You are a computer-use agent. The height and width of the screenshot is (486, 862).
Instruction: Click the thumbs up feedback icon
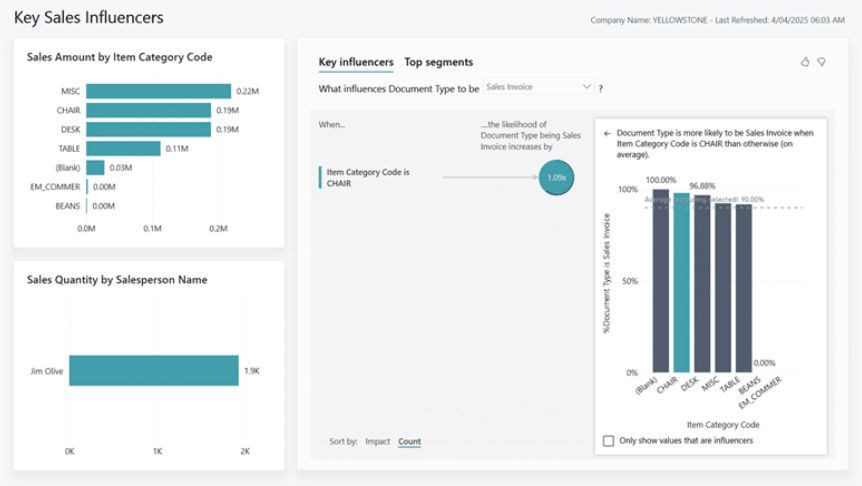click(805, 62)
